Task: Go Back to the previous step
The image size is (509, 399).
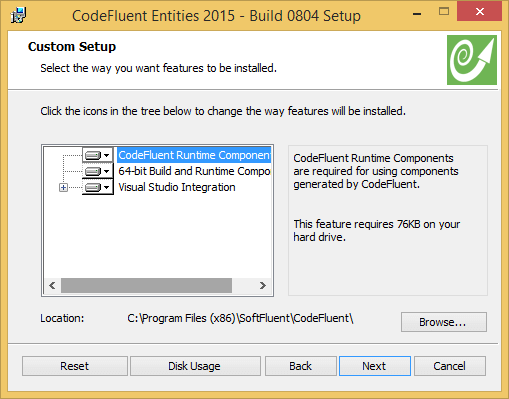Action: pyautogui.click(x=301, y=366)
